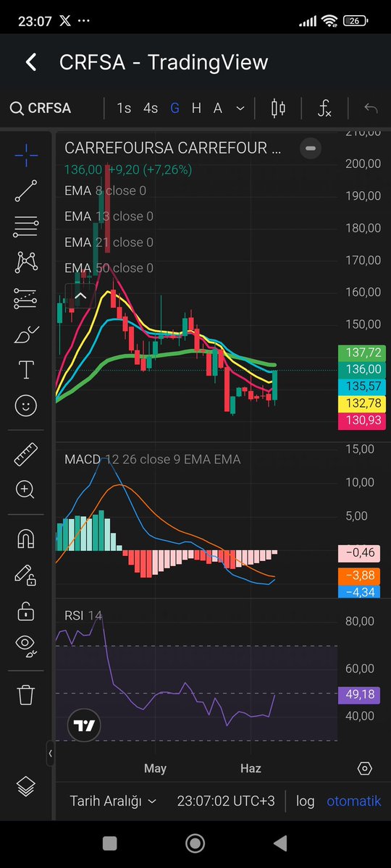Image resolution: width=391 pixels, height=868 pixels.
Task: Select the EMA 21 close indicator
Action: tap(109, 243)
